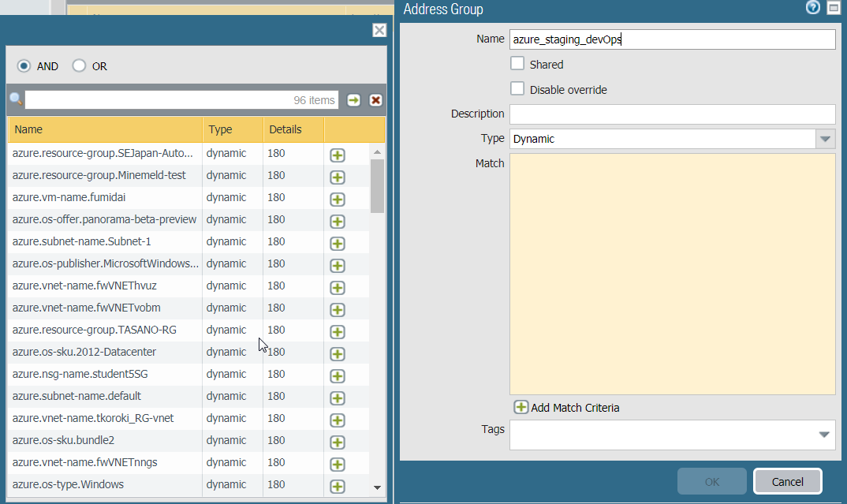Viewport: 847px width, 504px height.
Task: Click into the Description input field
Action: tap(672, 114)
